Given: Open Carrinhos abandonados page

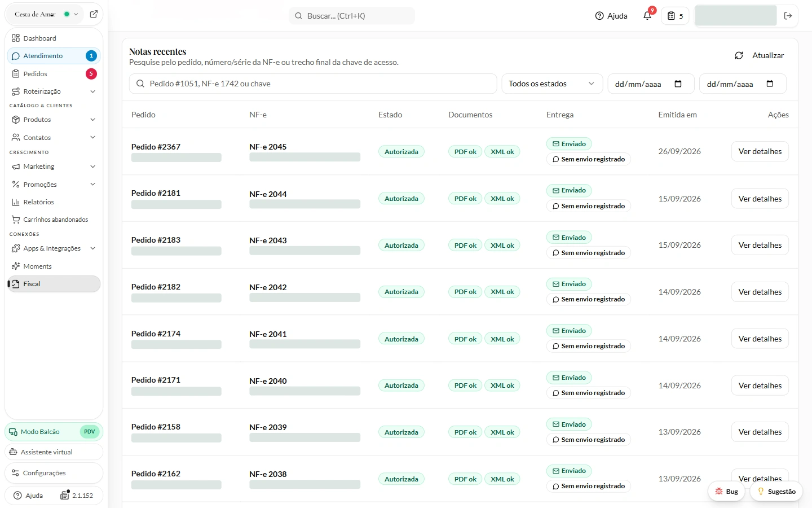Looking at the screenshot, I should pos(54,220).
